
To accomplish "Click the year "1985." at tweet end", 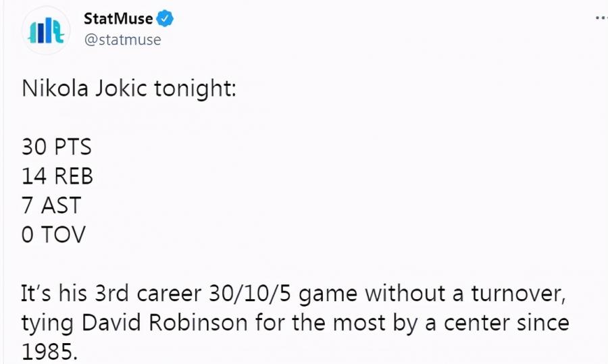I will (49, 352).
